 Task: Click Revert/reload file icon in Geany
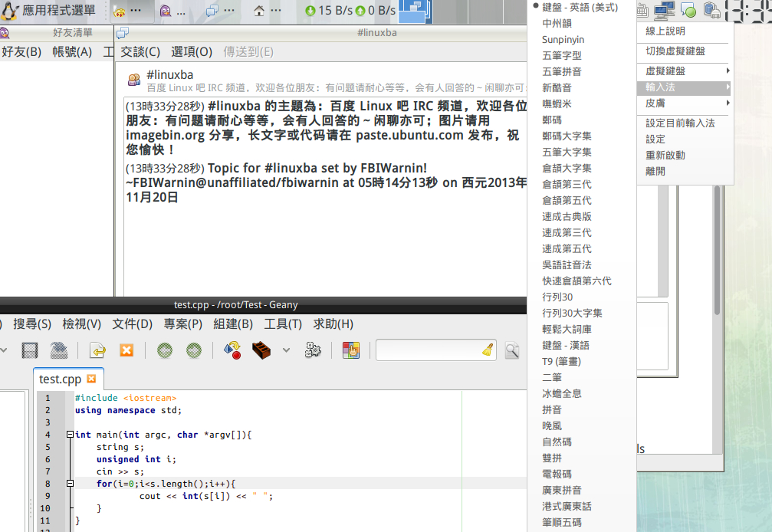(x=98, y=350)
